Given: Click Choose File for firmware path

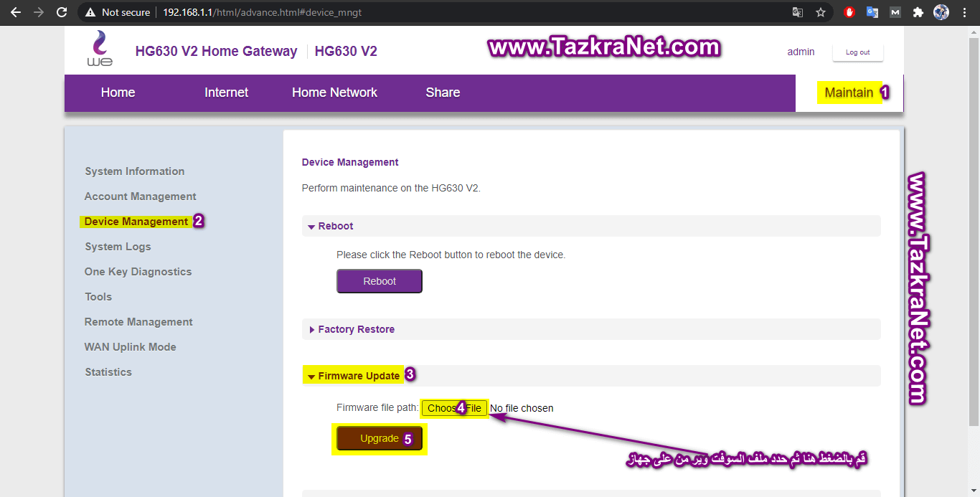Looking at the screenshot, I should (x=454, y=408).
